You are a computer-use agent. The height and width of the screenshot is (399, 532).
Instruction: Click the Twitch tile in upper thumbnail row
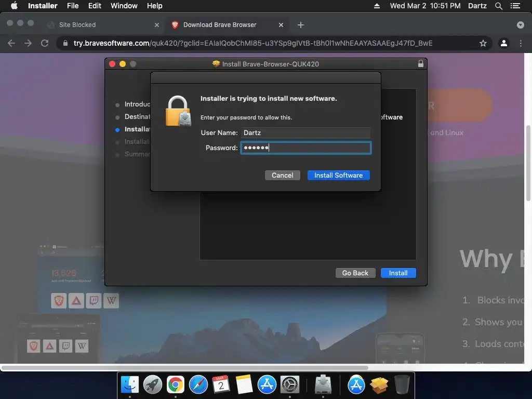point(94,301)
